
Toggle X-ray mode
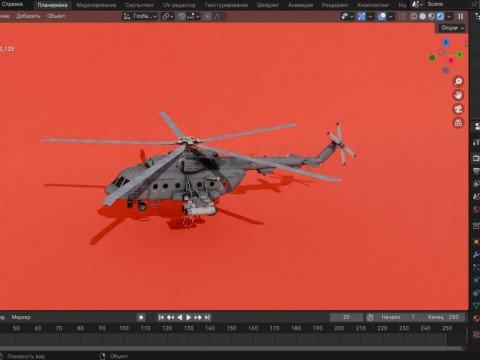point(402,16)
